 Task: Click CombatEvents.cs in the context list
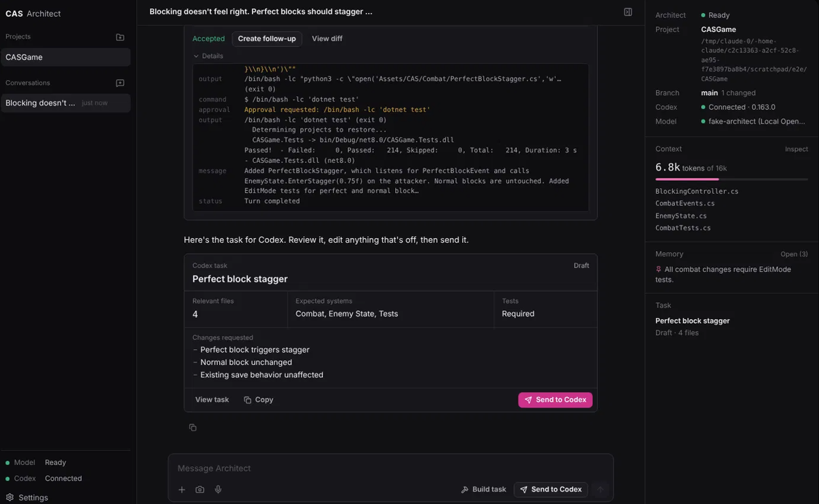[x=685, y=204]
